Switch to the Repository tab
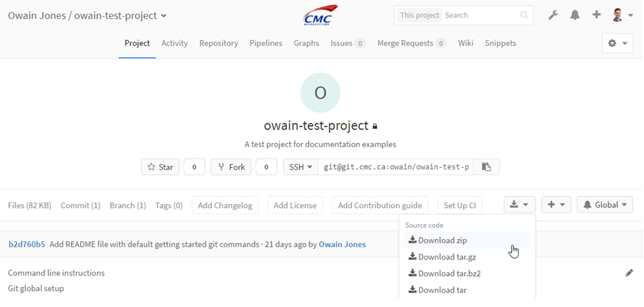 [218, 43]
